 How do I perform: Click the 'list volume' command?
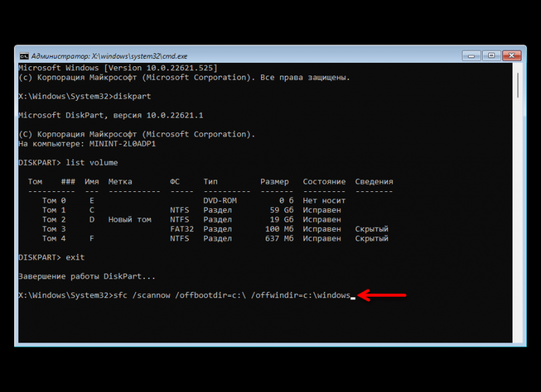[x=92, y=163]
